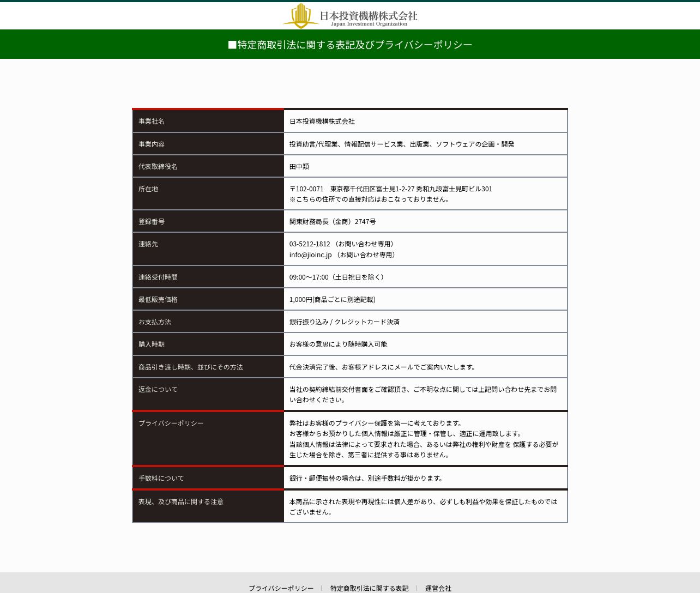Image resolution: width=700 pixels, height=593 pixels.
Task: Click the phone number 03-5212-1812
Action: [310, 244]
